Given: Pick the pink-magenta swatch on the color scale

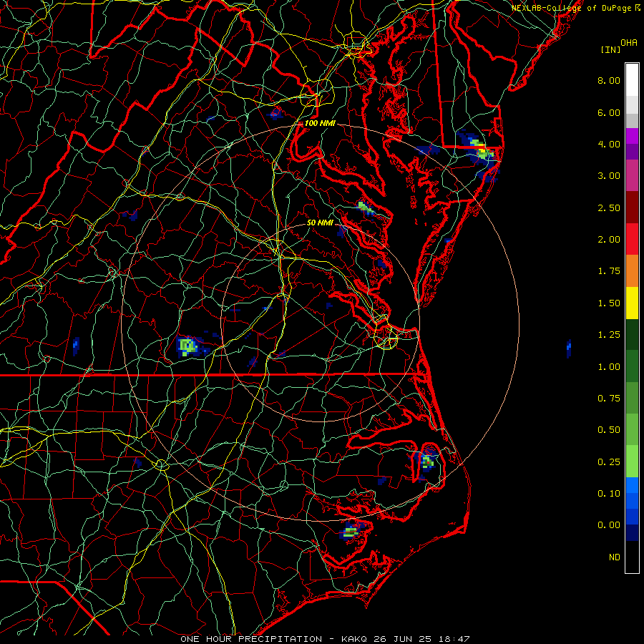Looking at the screenshot, I should [x=632, y=176].
